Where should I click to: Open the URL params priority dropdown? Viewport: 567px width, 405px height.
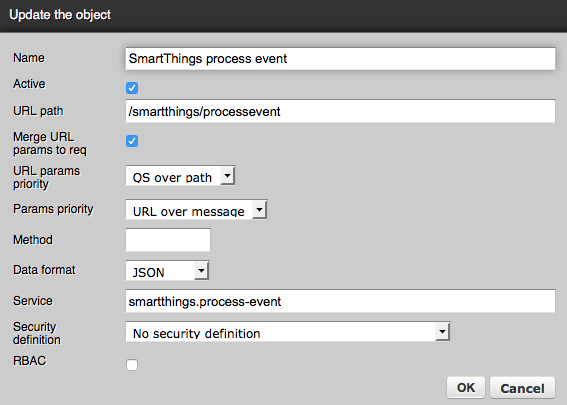[x=180, y=176]
